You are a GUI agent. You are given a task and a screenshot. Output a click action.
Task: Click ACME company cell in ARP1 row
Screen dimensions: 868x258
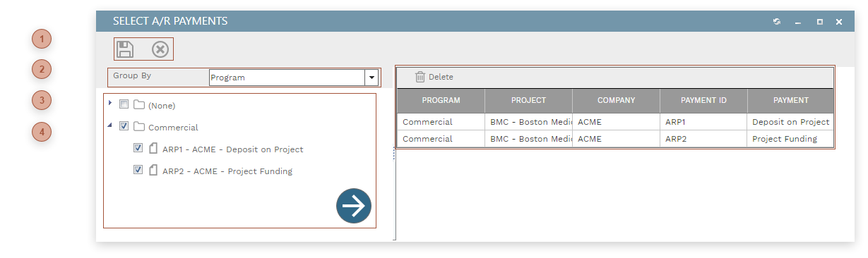(616, 122)
